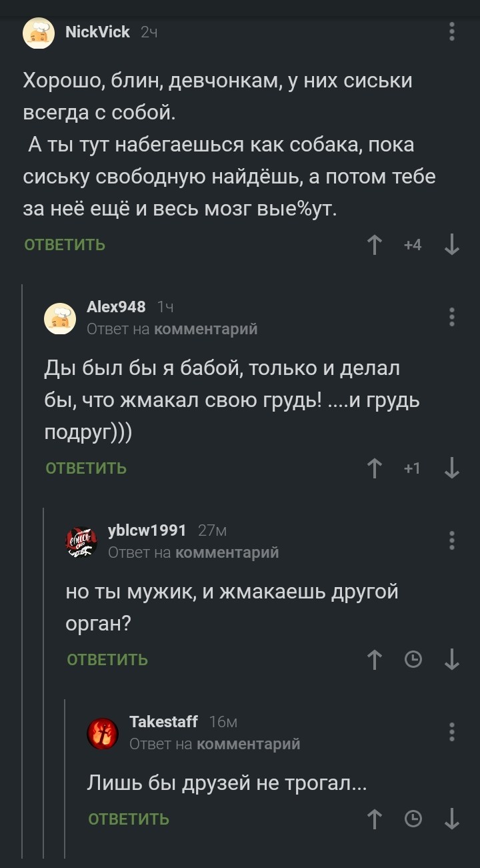480x868 pixels.
Task: Downvote NickVick's comment
Action: coord(451,245)
